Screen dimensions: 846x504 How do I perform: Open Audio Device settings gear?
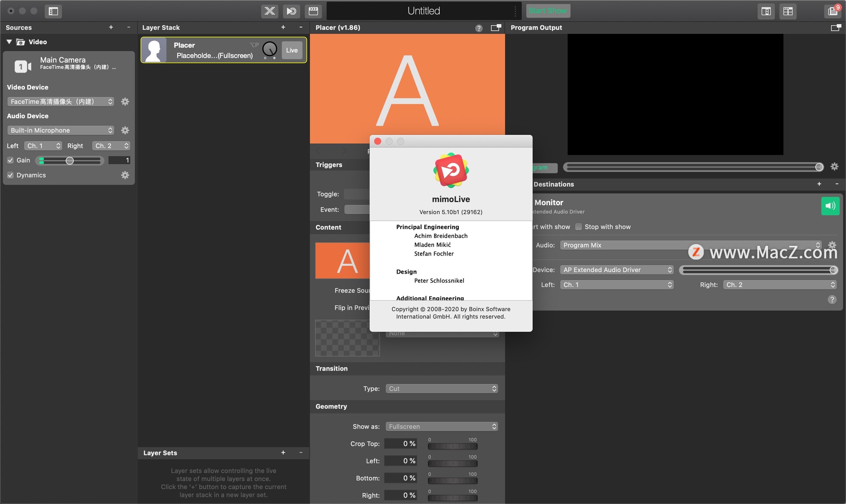125,130
